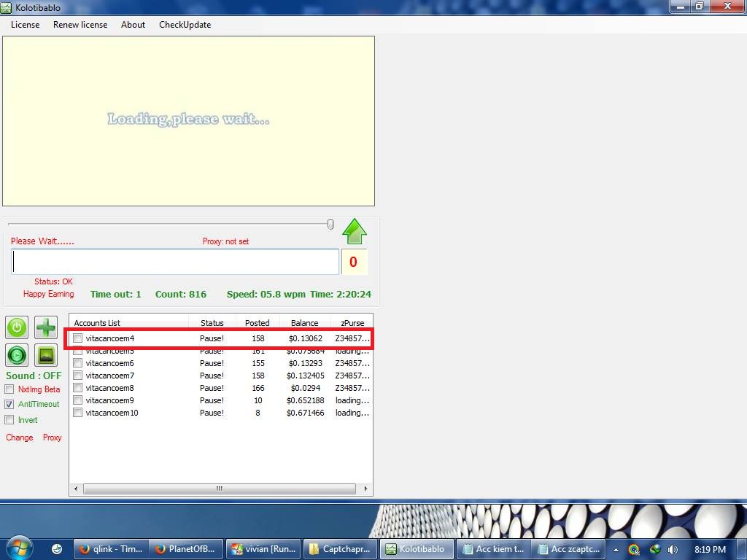
Task: Click the green plus add-account icon
Action: pyautogui.click(x=46, y=327)
